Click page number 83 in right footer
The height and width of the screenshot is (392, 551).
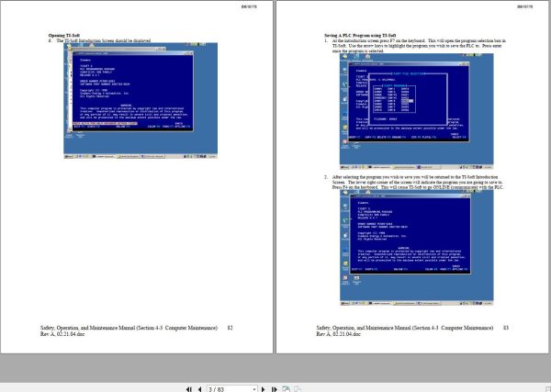pos(506,328)
